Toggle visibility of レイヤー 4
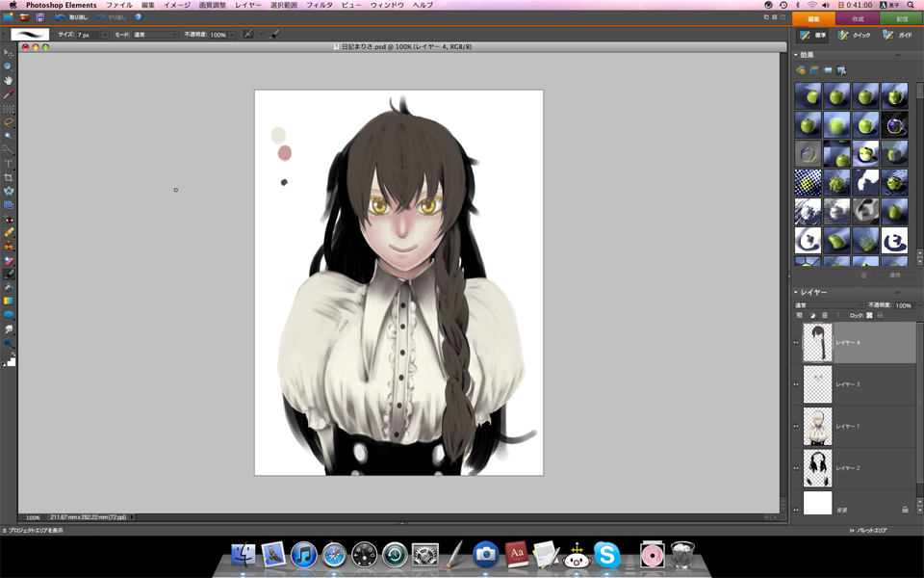 (x=796, y=343)
